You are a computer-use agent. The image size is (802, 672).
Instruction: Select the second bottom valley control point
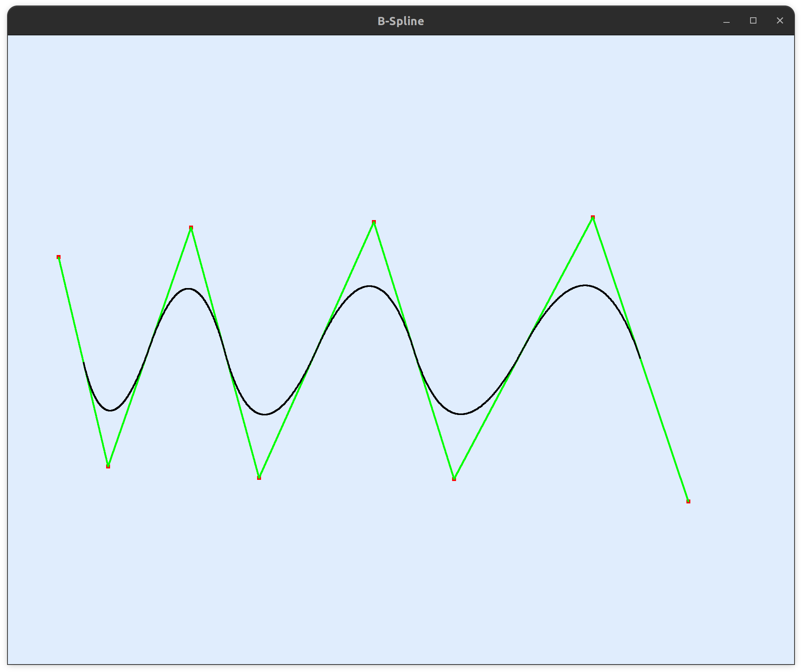259,477
